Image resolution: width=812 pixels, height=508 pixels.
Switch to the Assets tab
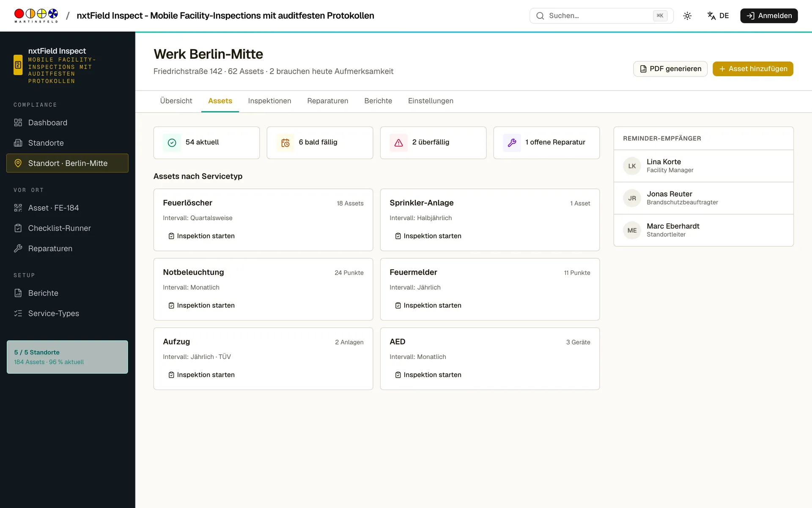pyautogui.click(x=220, y=101)
